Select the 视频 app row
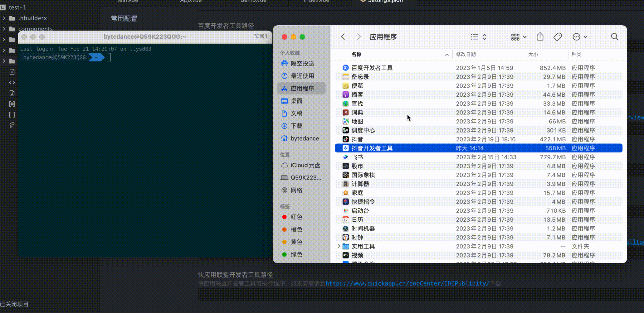Screen dimensions: 644x313 click(x=479, y=255)
